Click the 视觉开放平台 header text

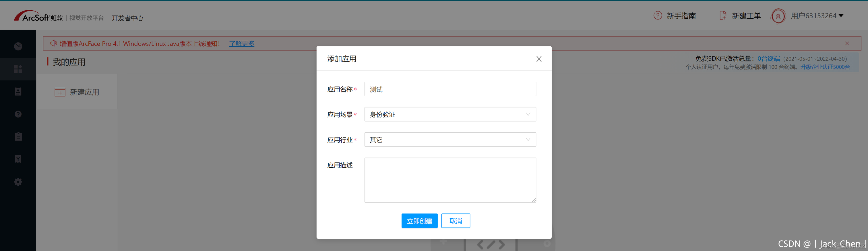[x=86, y=18]
